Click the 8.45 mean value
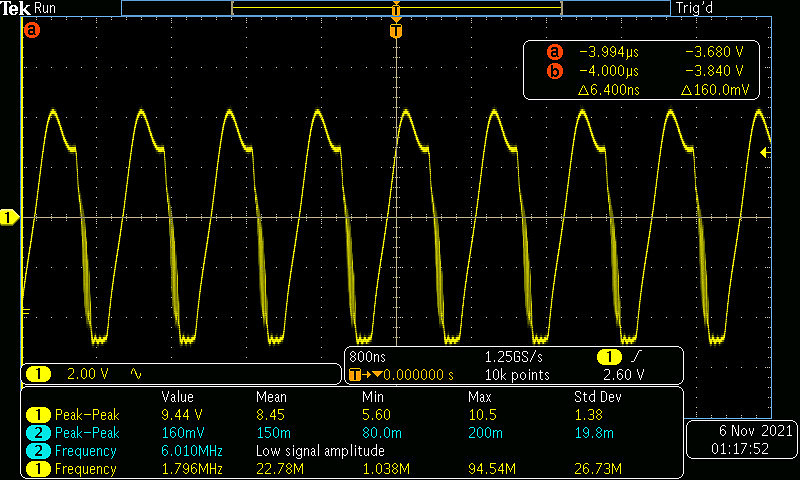 tap(270, 415)
